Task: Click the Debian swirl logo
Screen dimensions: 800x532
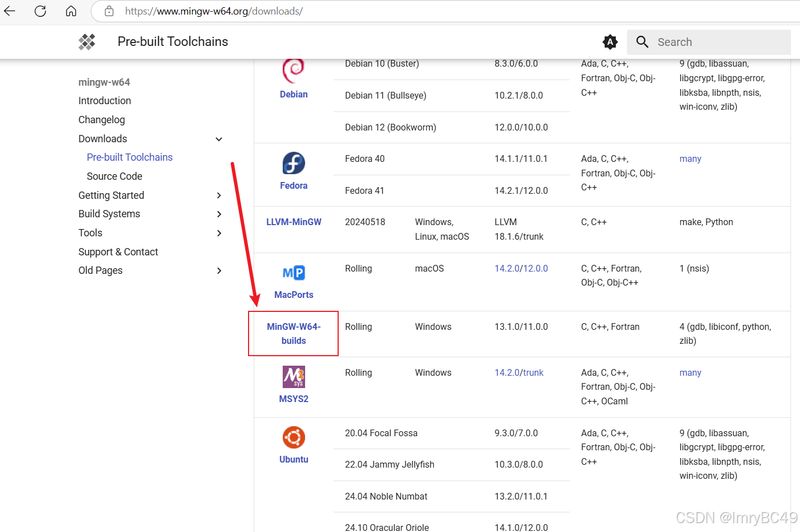Action: point(293,71)
